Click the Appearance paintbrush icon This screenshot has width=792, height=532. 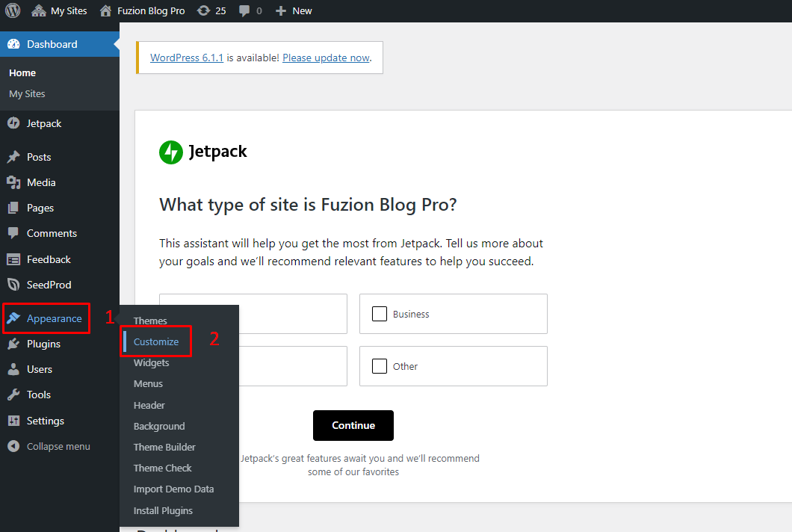tap(13, 318)
